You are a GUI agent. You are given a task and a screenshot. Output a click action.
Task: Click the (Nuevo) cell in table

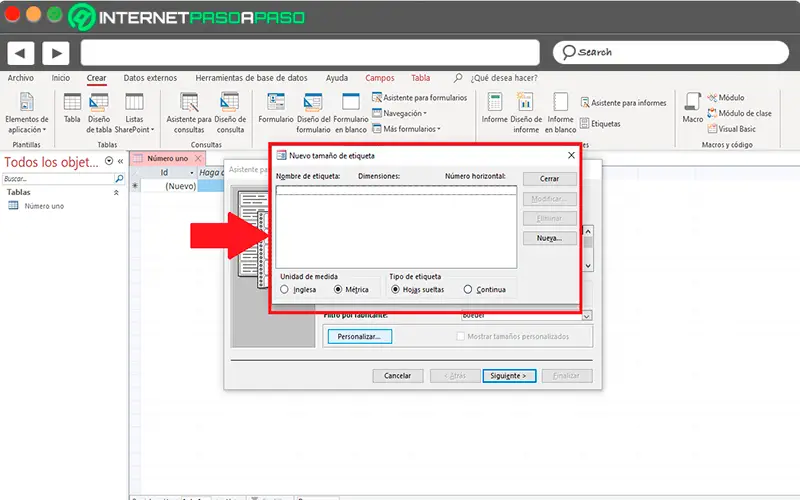(x=169, y=186)
